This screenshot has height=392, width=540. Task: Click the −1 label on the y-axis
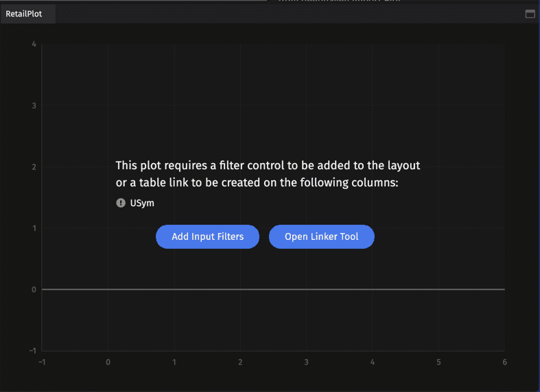pyautogui.click(x=32, y=350)
